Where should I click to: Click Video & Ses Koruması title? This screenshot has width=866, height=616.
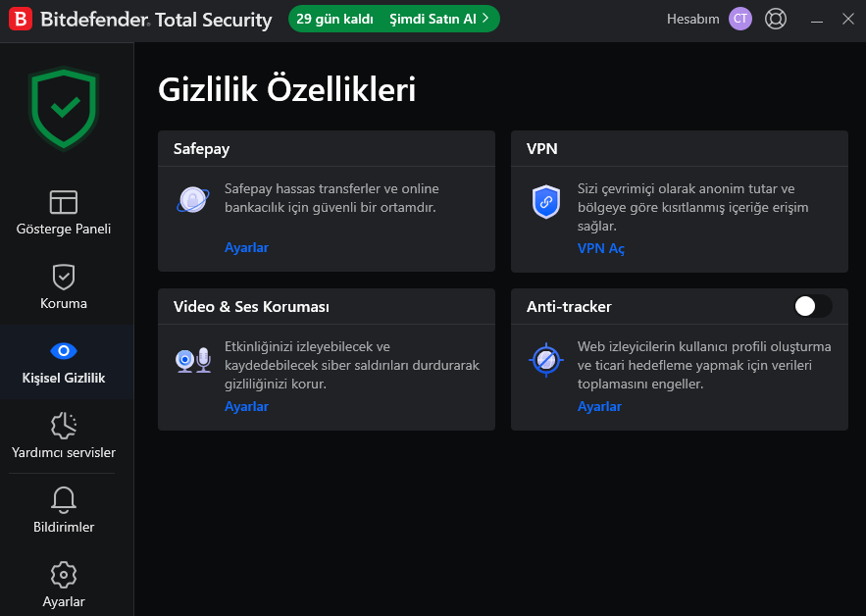[x=251, y=307]
